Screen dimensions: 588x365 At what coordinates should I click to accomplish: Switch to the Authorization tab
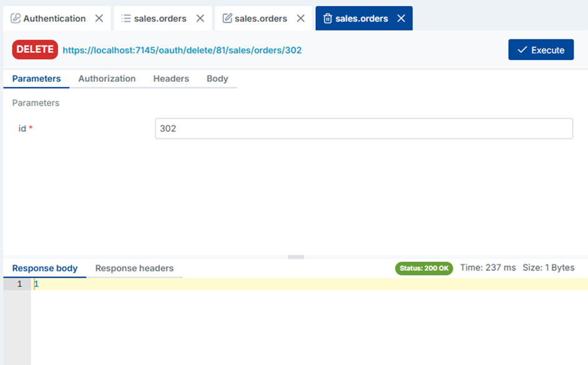[x=107, y=79]
